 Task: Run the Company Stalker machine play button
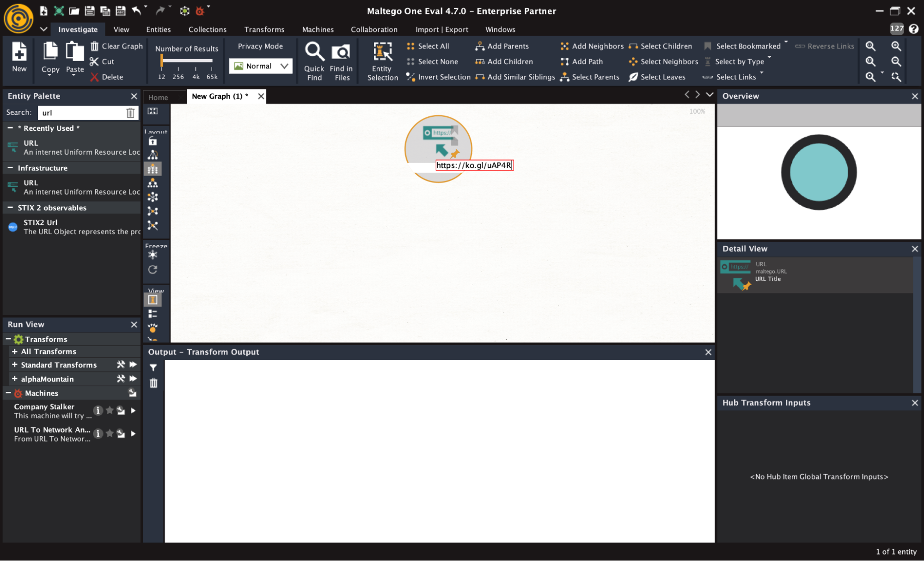click(x=133, y=410)
